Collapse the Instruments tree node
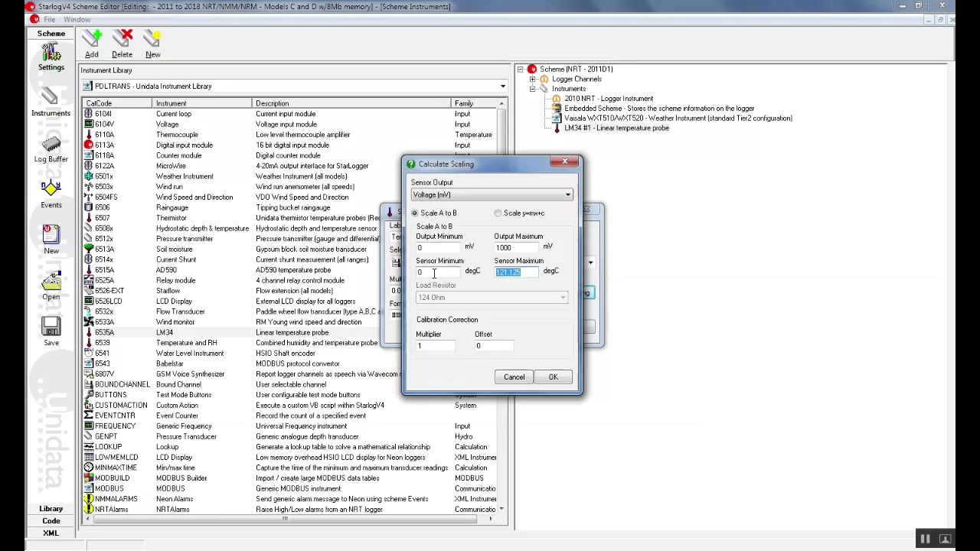980x551 pixels. [533, 89]
